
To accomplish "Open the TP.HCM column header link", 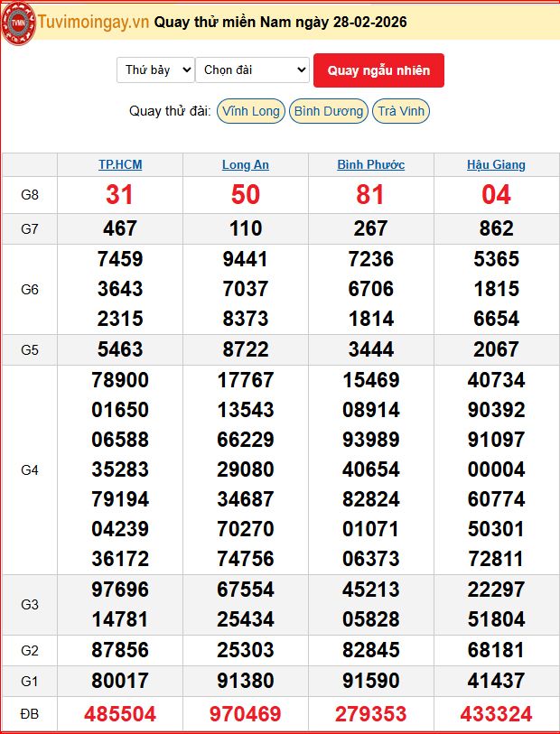I will 120,164.
